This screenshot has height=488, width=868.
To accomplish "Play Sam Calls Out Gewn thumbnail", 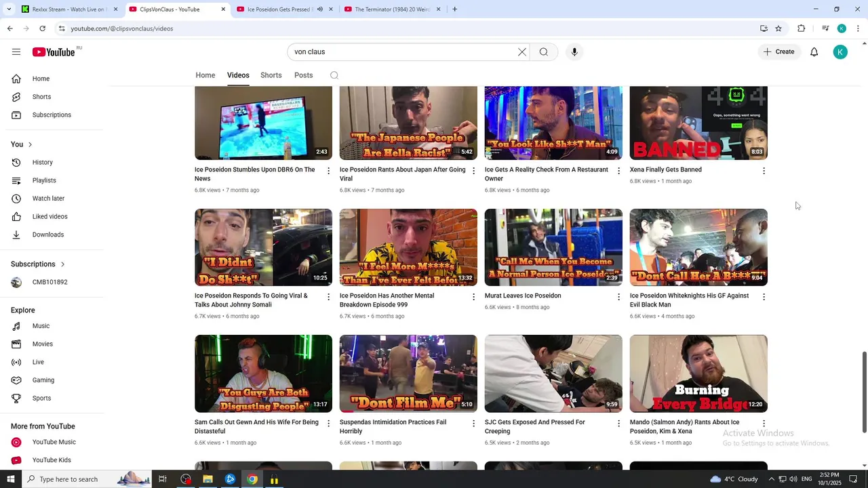I will coord(263,373).
